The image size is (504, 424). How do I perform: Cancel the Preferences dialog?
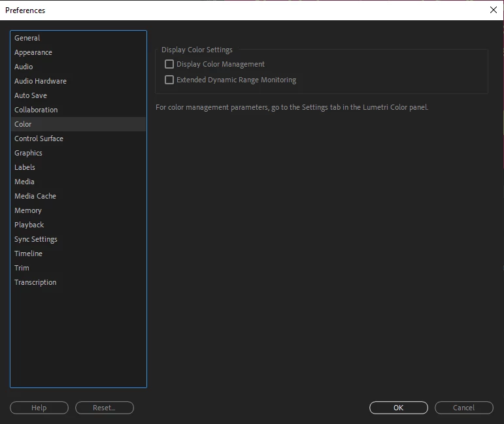tap(464, 408)
